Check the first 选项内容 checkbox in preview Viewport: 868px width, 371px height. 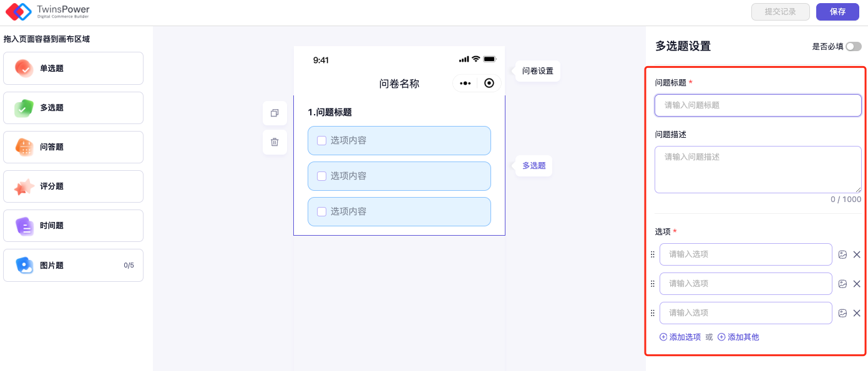322,141
